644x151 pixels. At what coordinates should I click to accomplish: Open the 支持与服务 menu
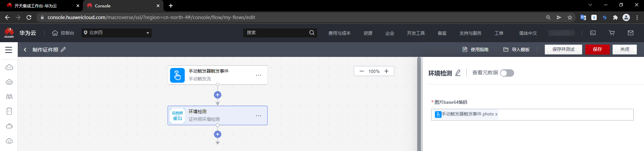coord(470,33)
